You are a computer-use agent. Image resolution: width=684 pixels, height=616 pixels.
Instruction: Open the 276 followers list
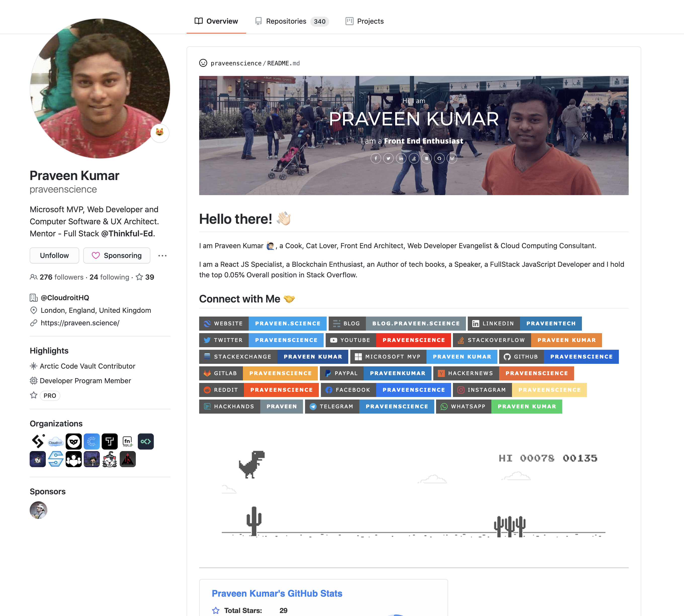point(57,277)
